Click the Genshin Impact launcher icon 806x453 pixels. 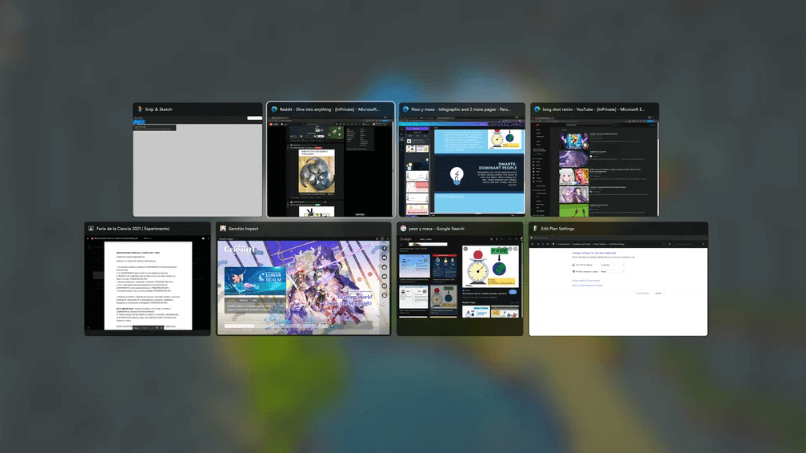point(223,228)
